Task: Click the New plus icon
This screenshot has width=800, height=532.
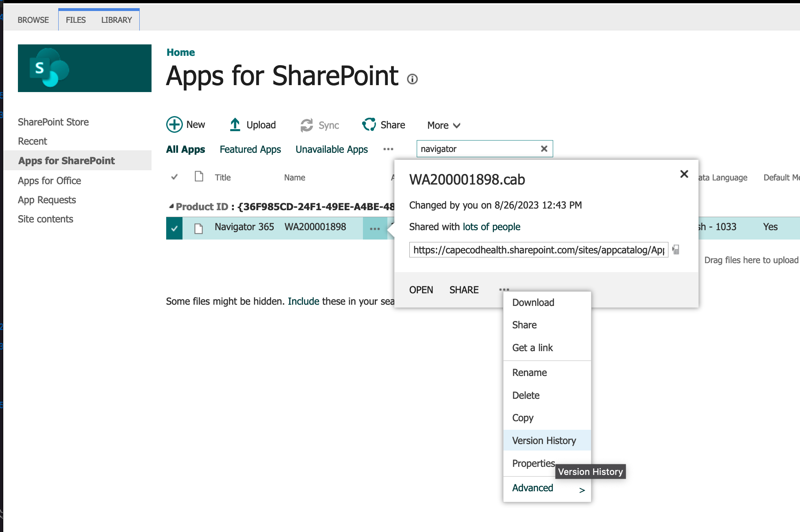Action: tap(174, 125)
